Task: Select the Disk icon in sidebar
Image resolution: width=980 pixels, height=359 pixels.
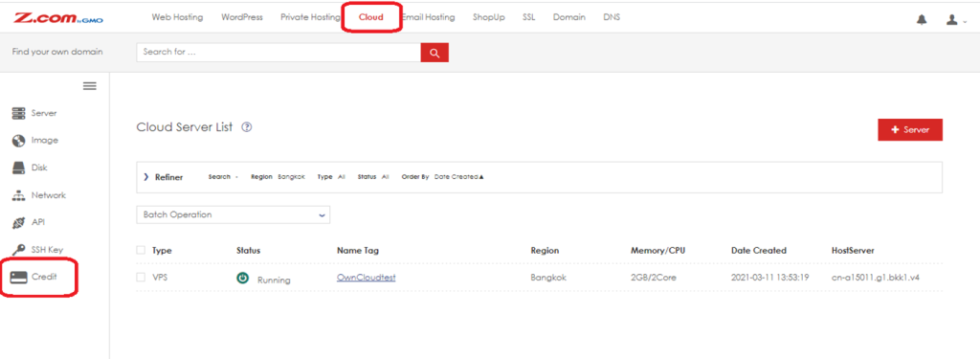Action: click(x=19, y=168)
